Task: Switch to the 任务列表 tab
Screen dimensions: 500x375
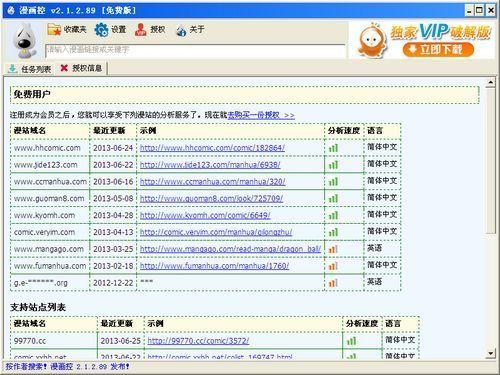Action: [x=30, y=69]
